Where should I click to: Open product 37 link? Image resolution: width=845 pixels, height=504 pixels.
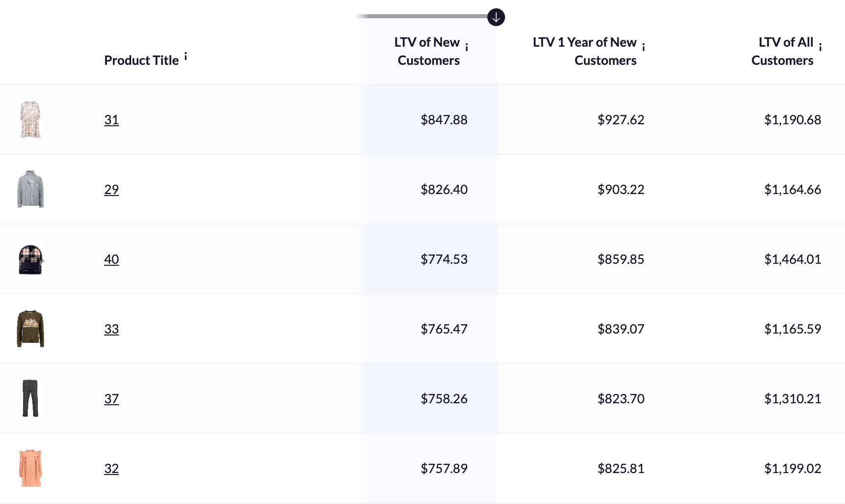(112, 399)
